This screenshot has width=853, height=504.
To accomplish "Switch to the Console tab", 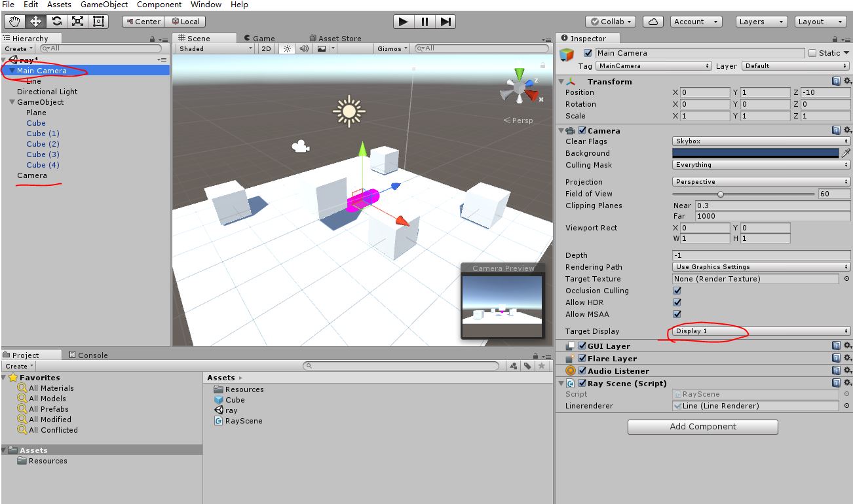I will 88,355.
